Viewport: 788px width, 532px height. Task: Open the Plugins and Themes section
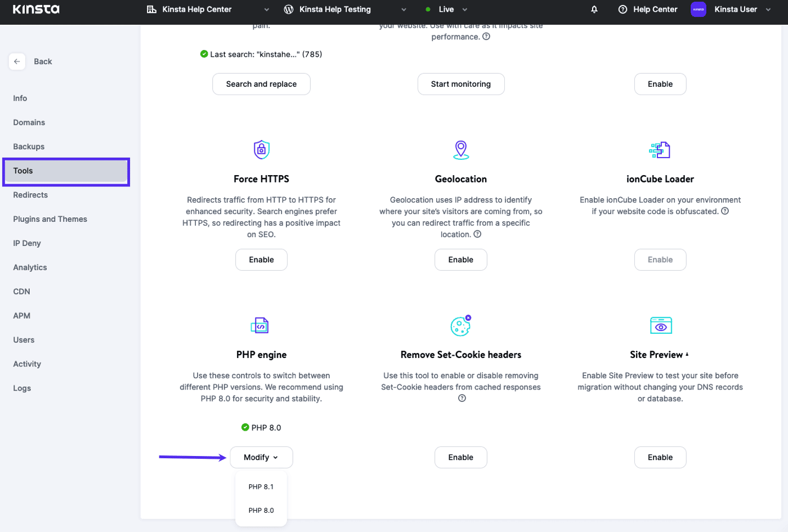coord(50,218)
